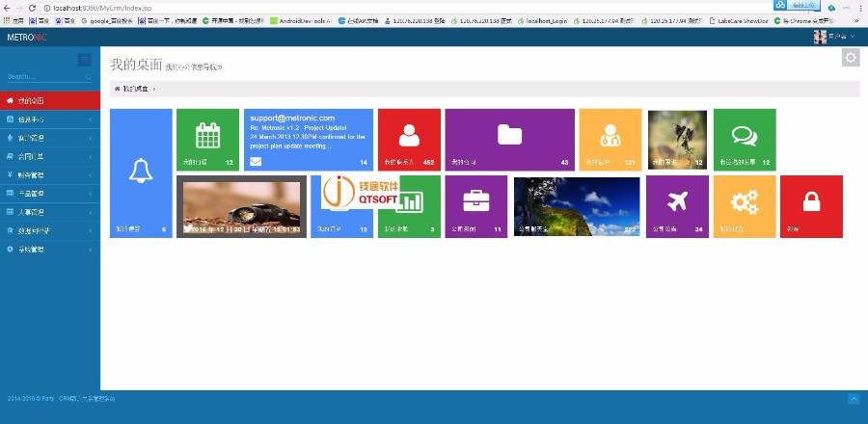Image resolution: width=868 pixels, height=424 pixels.
Task: Click the METRONIC logo
Action: (x=27, y=37)
